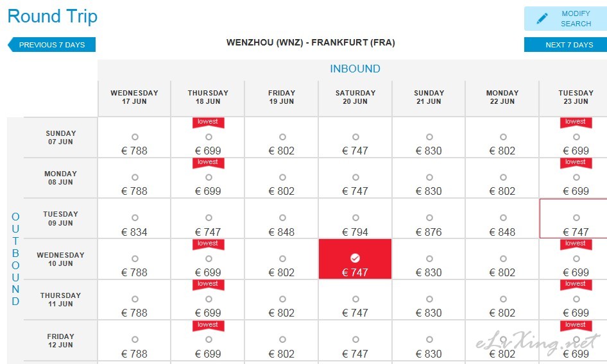Click the lowest ribbon for 07 Jun / 18 Jun
607x364 pixels.
pyautogui.click(x=209, y=122)
